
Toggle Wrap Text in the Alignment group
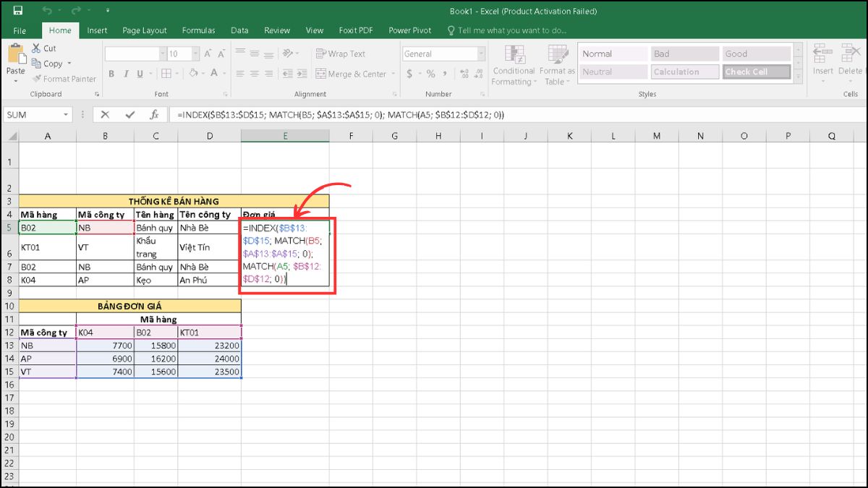tap(339, 53)
